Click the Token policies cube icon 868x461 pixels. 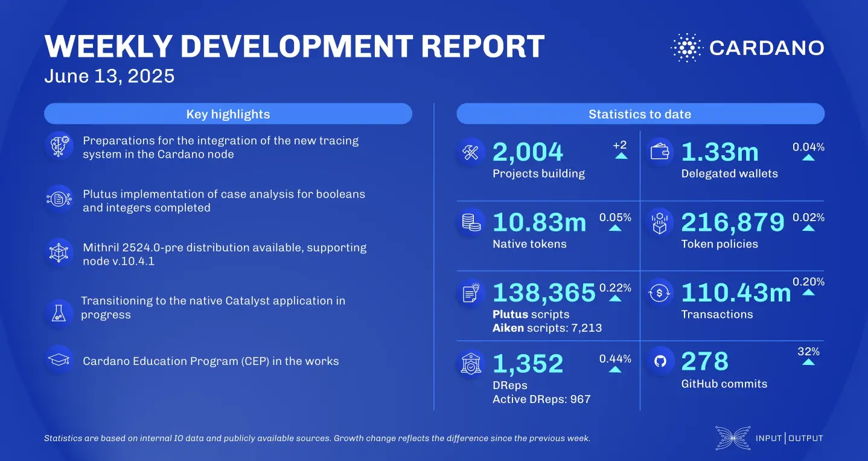(x=659, y=222)
